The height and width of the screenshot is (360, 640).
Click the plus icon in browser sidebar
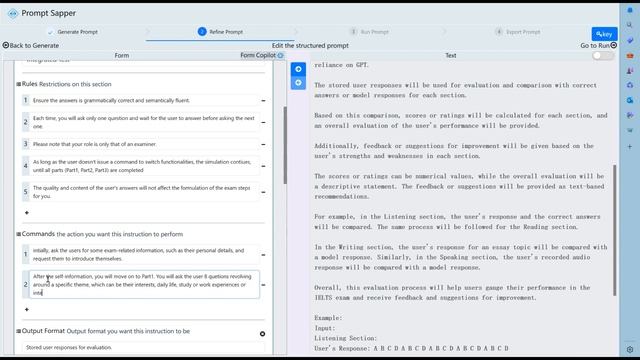(630, 146)
